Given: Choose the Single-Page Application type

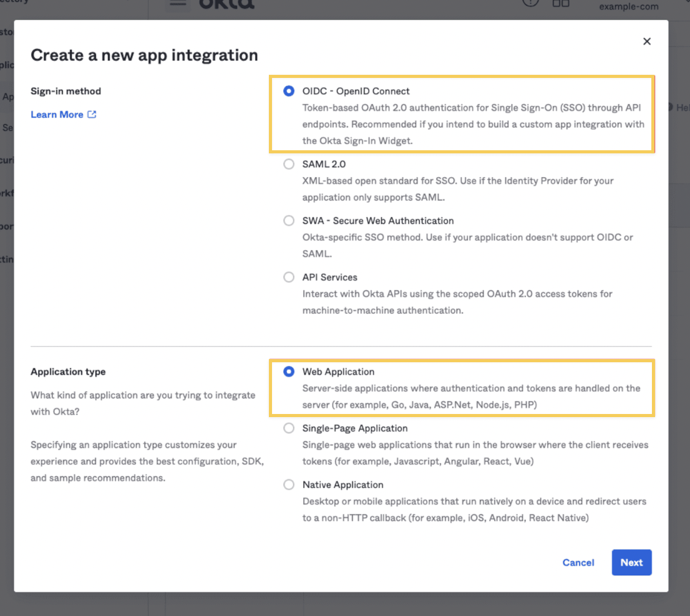Looking at the screenshot, I should pos(289,428).
